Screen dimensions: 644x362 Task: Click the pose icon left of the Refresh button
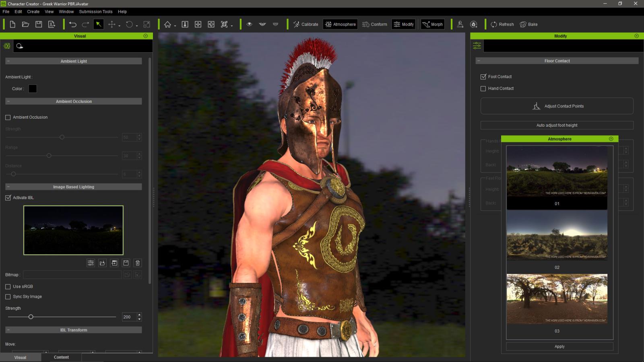(460, 24)
